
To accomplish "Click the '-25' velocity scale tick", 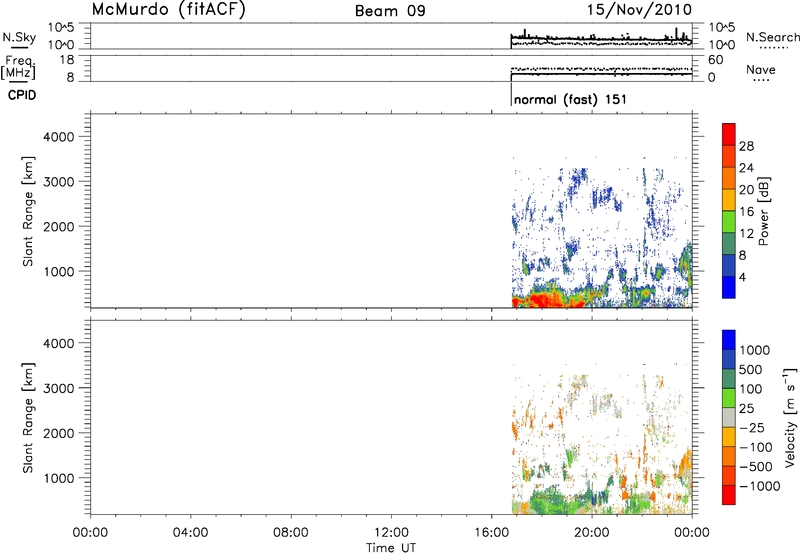I will coord(752,427).
